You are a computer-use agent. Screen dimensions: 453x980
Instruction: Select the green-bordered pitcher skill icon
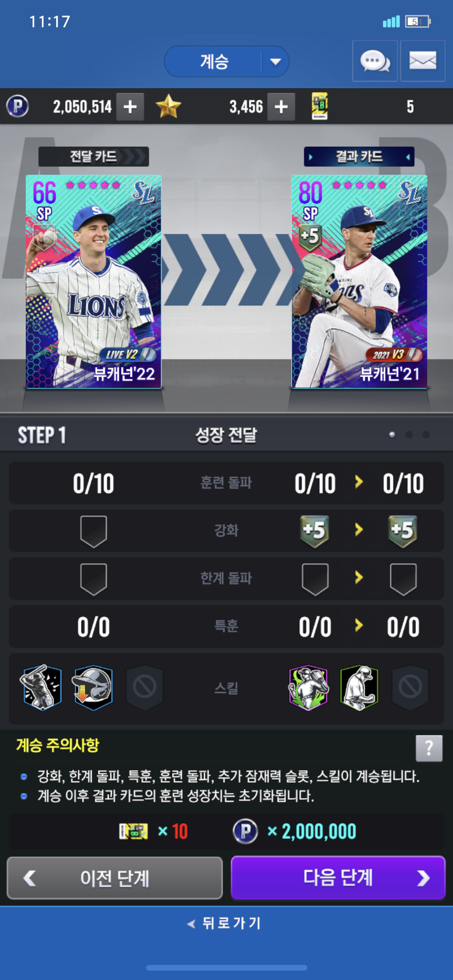[x=359, y=687]
